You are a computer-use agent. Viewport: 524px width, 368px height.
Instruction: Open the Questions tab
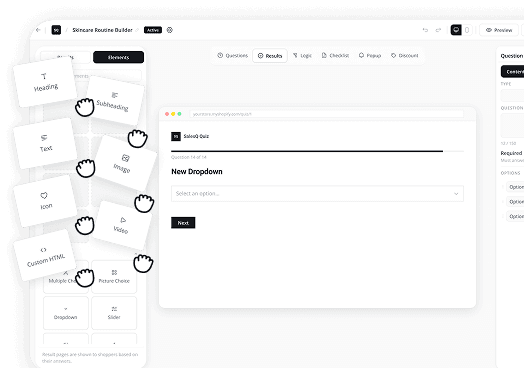(x=233, y=55)
